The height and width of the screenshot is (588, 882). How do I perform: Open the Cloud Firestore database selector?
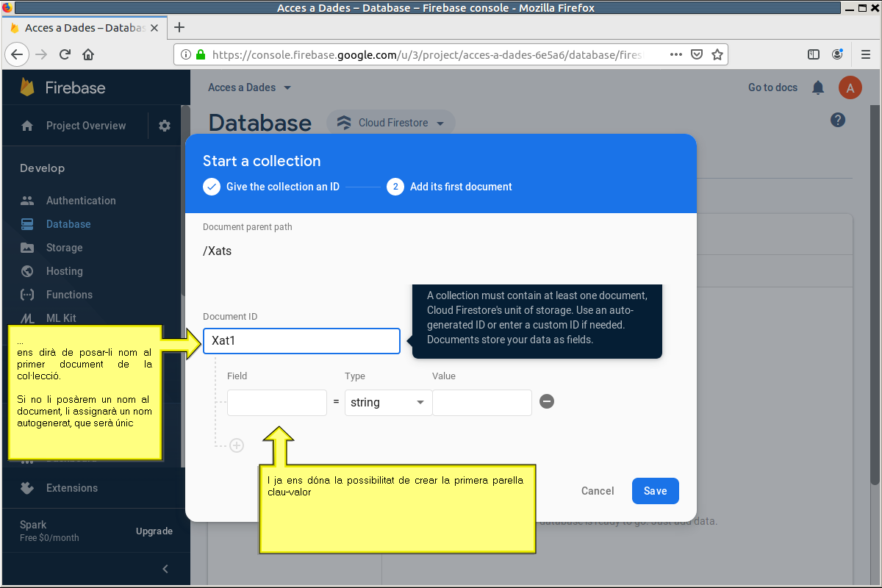[391, 123]
